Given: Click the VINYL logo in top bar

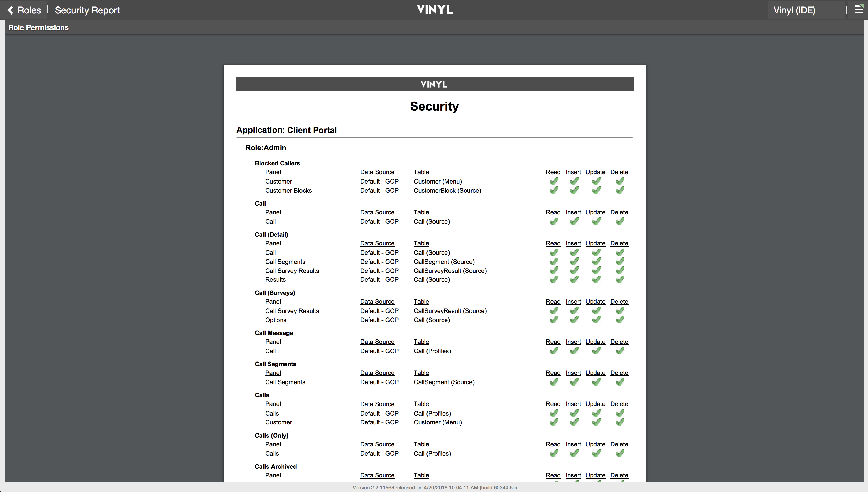Looking at the screenshot, I should (435, 10).
